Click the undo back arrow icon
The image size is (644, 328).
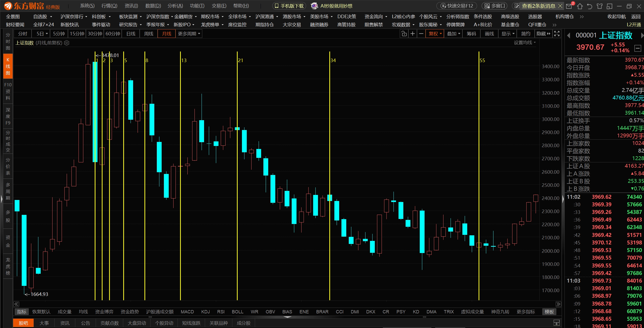coord(590,6)
